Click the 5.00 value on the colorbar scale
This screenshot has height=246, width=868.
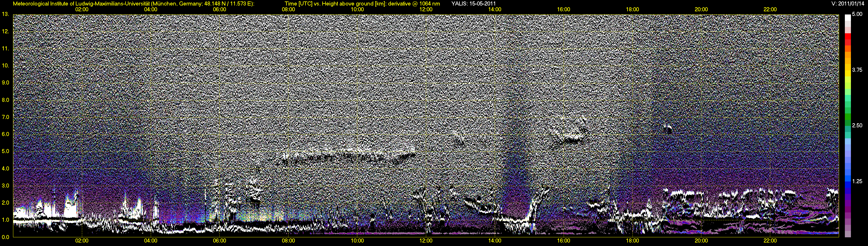[857, 14]
